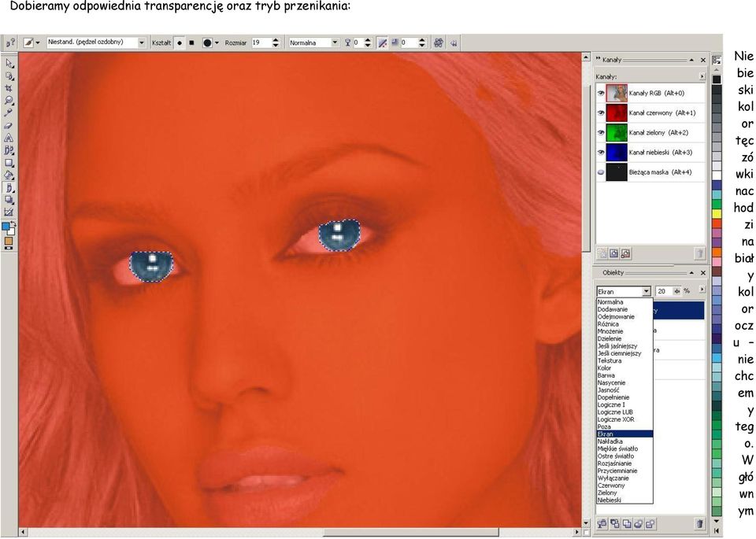Open the Kanały panel flyout arrow
This screenshot has width=756, height=539.
point(702,76)
